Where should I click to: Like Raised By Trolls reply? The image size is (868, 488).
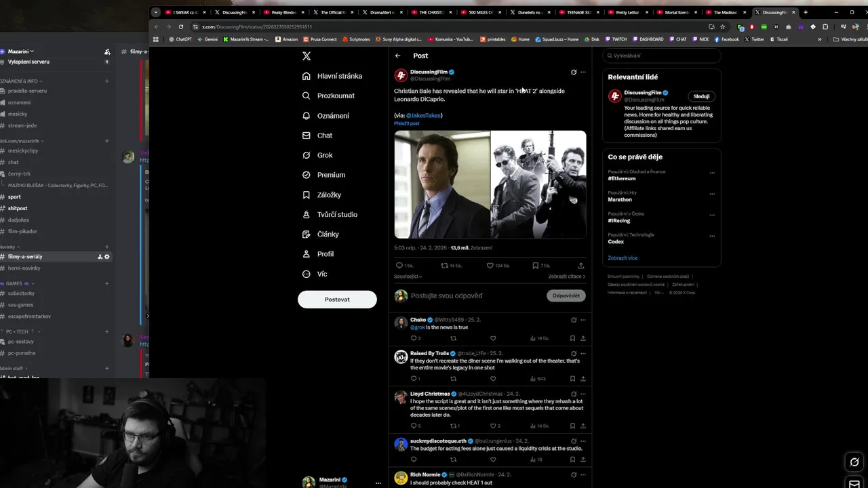493,379
